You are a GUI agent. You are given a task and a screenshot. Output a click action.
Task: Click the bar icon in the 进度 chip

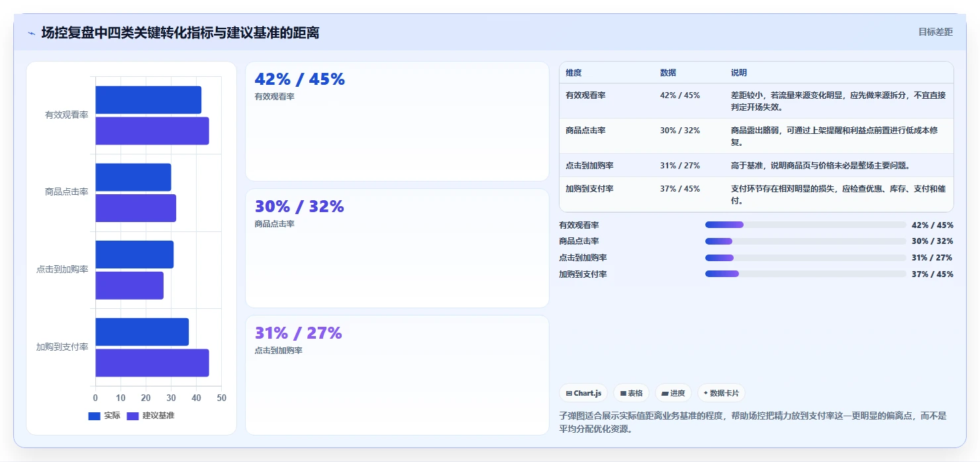coord(665,393)
